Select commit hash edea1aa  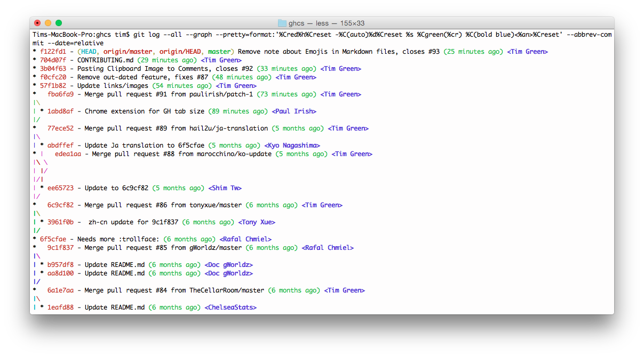(x=68, y=154)
